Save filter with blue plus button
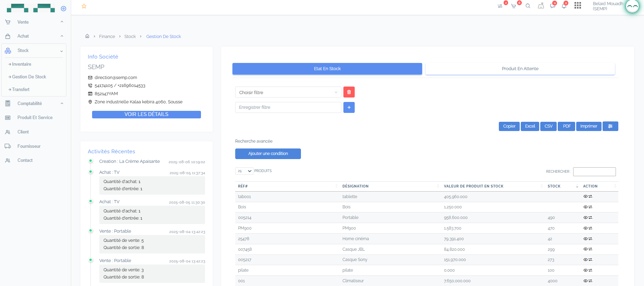Viewport: 644px width, 286px height. click(349, 107)
